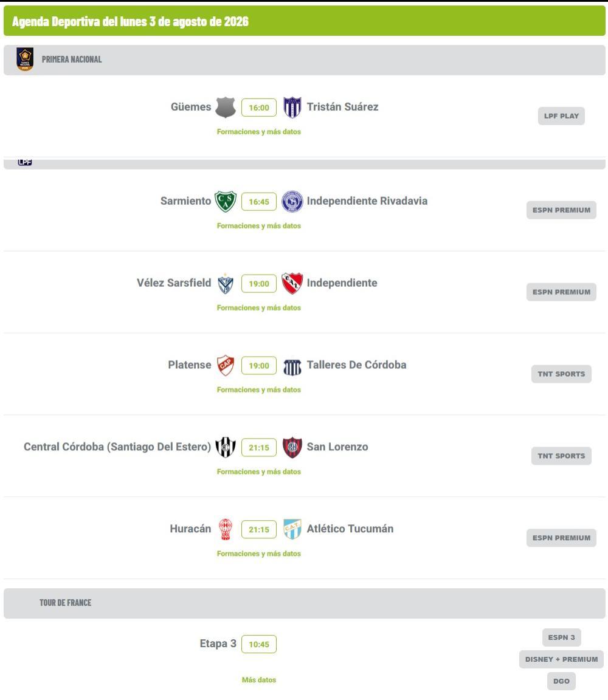Click the Primera Nacional league logo
Screen dimensions: 608x700
pos(25,59)
